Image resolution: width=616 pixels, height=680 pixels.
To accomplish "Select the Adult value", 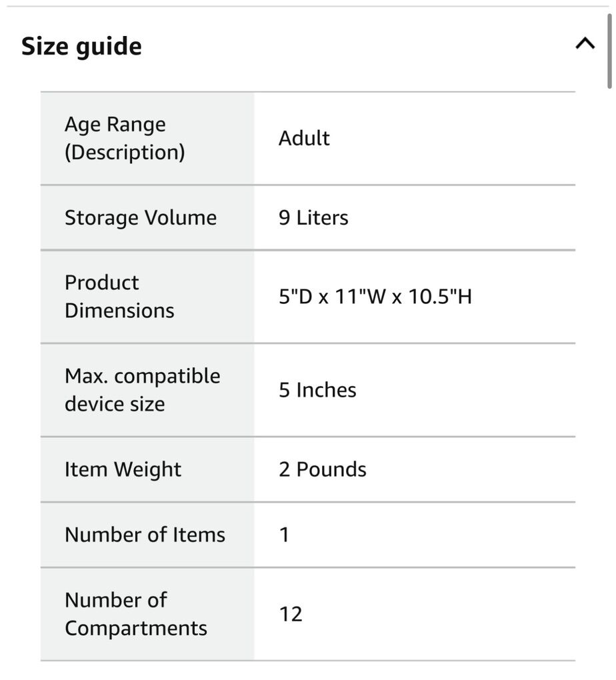I will 304,138.
